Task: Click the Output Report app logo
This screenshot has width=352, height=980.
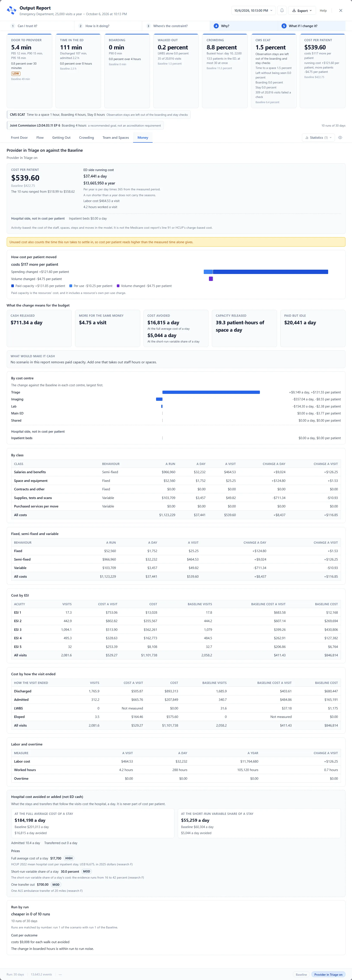Action: click(x=11, y=10)
